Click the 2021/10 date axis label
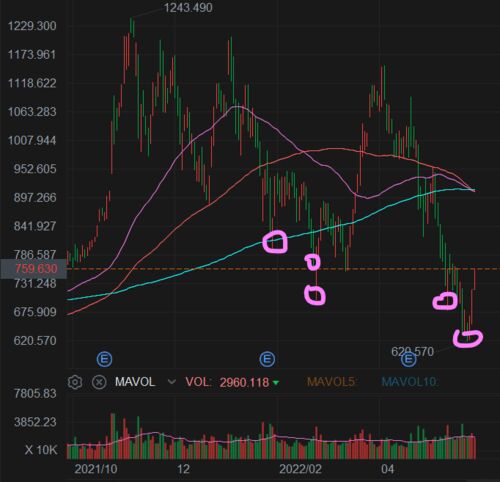Image resolution: width=500 pixels, height=482 pixels. tap(96, 469)
